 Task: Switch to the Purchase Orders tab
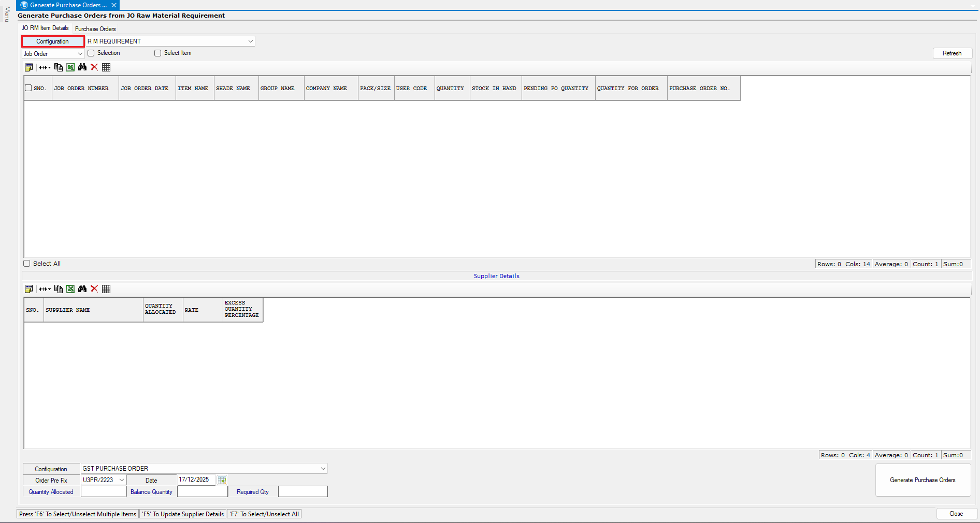(95, 29)
